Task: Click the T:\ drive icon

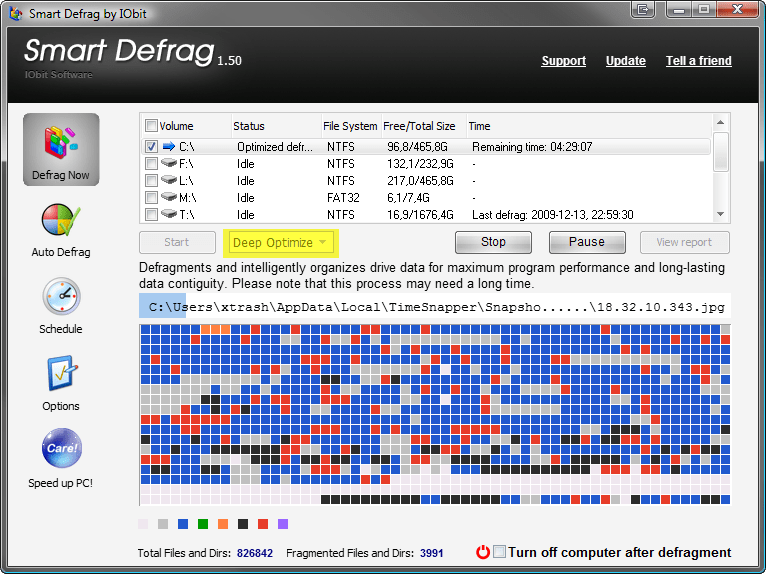Action: 169,214
